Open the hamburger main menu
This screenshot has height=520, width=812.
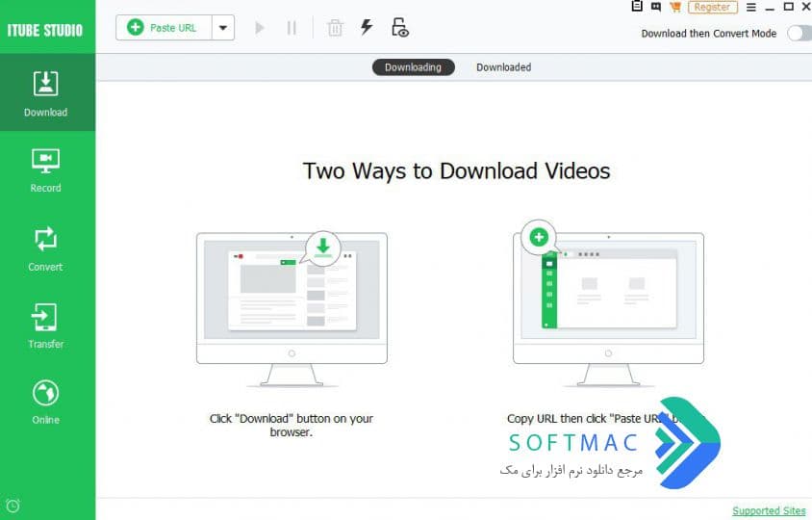(750, 8)
